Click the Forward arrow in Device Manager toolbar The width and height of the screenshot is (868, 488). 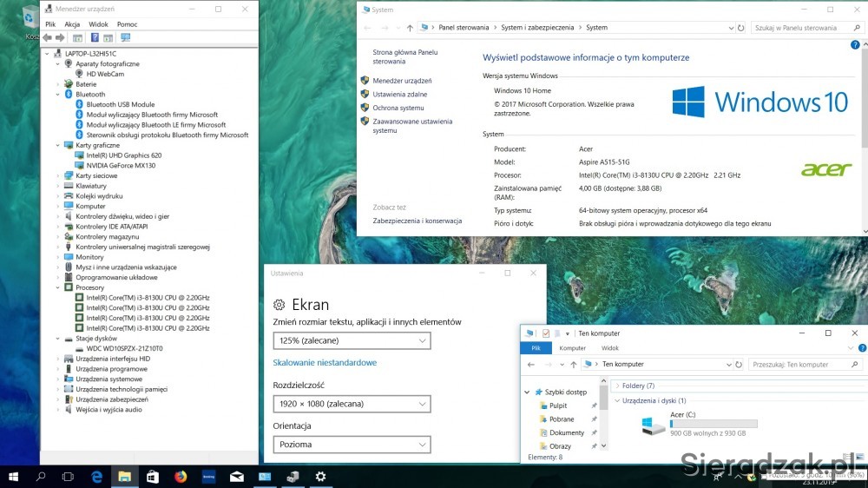pyautogui.click(x=60, y=37)
